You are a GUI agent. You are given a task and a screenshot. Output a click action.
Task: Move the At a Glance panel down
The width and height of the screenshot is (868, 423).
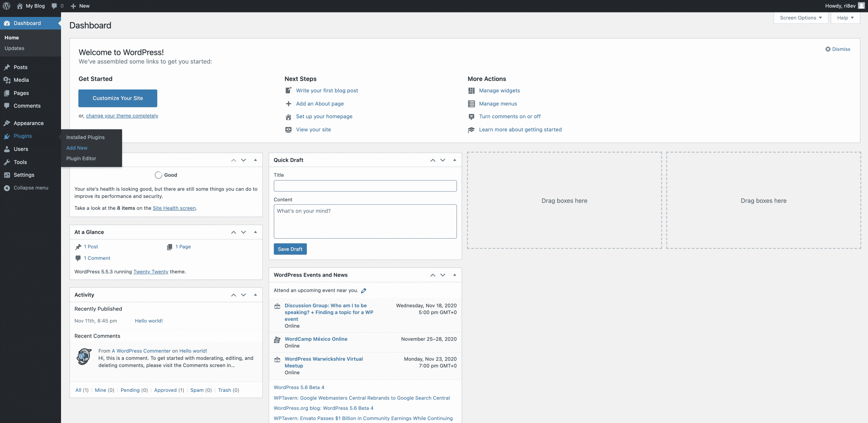tap(243, 232)
